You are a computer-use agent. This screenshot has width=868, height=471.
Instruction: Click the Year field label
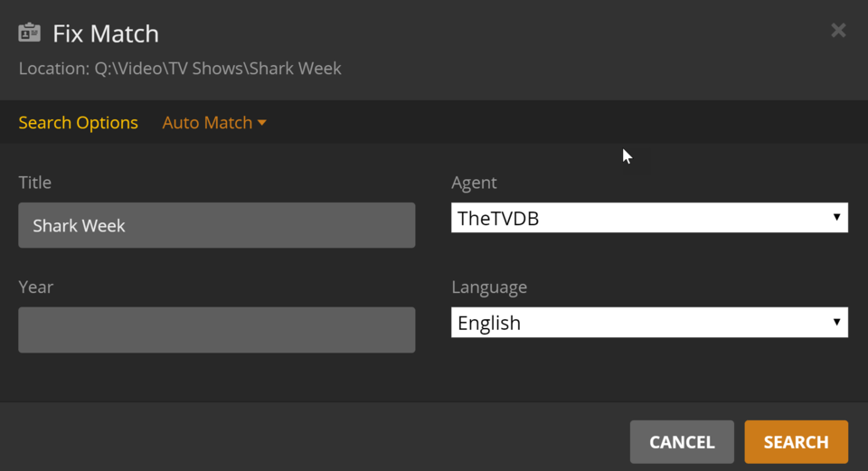36,287
